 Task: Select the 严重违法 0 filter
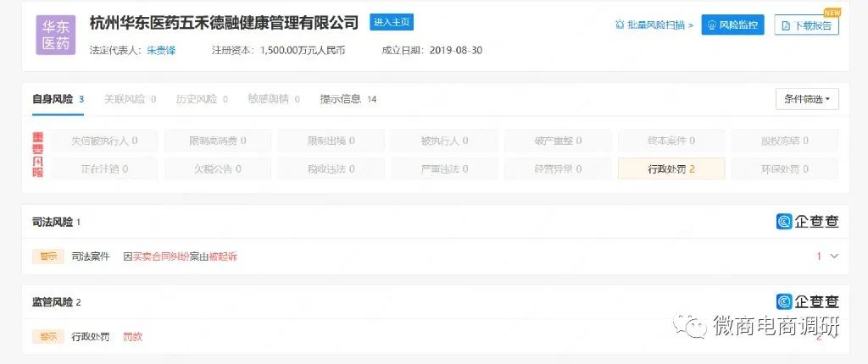[x=444, y=168]
